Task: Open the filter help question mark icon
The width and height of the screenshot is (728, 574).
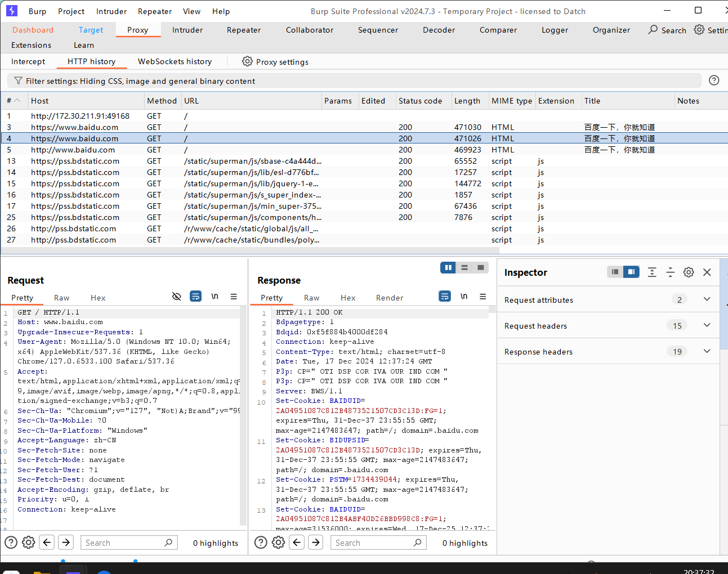Action: coord(714,80)
